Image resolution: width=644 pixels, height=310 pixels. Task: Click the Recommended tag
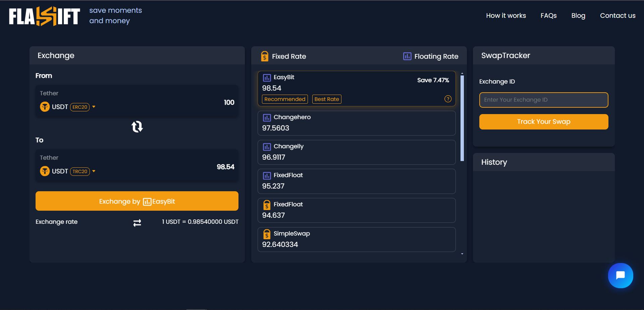pyautogui.click(x=285, y=99)
